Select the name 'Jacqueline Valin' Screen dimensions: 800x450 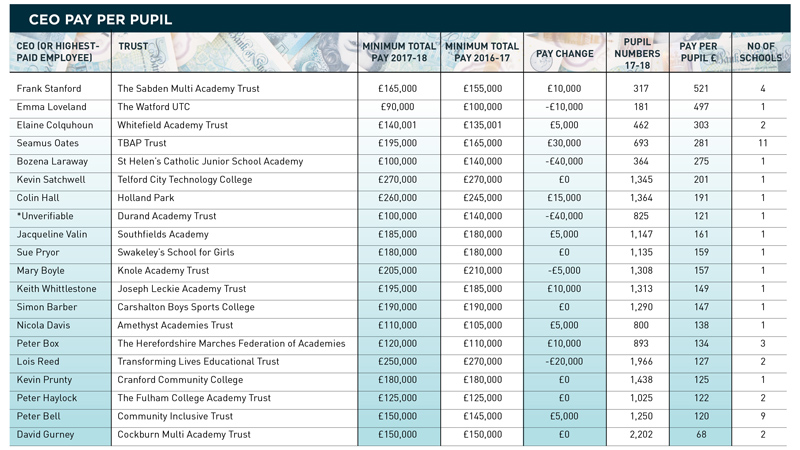pos(52,235)
